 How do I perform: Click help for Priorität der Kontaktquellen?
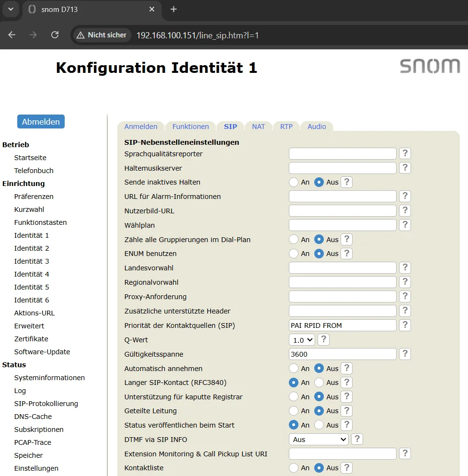(405, 325)
